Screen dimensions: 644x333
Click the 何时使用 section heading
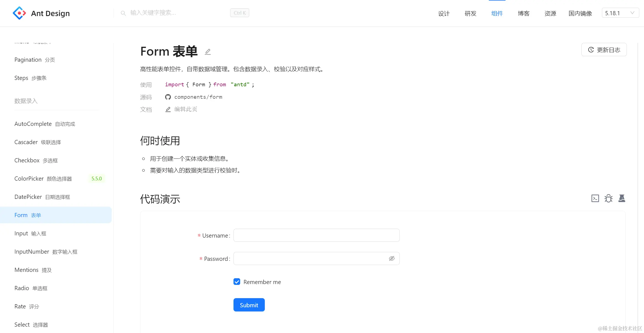click(x=160, y=141)
